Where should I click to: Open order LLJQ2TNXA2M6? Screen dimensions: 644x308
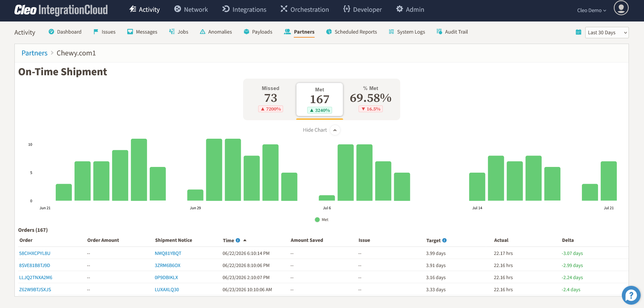coord(36,277)
